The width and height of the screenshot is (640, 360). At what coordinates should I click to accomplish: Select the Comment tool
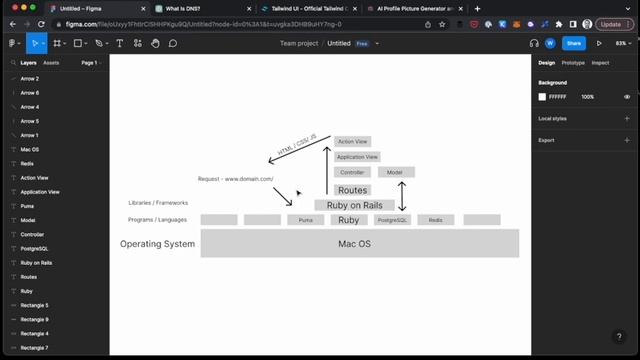coord(173,43)
